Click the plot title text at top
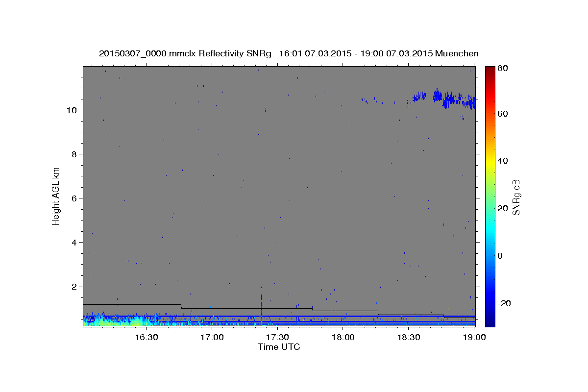 pos(289,53)
